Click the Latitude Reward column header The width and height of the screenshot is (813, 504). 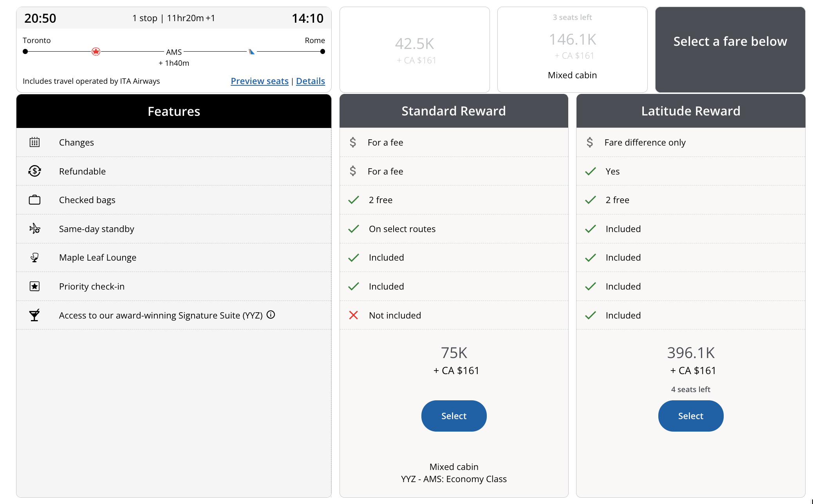[691, 111]
